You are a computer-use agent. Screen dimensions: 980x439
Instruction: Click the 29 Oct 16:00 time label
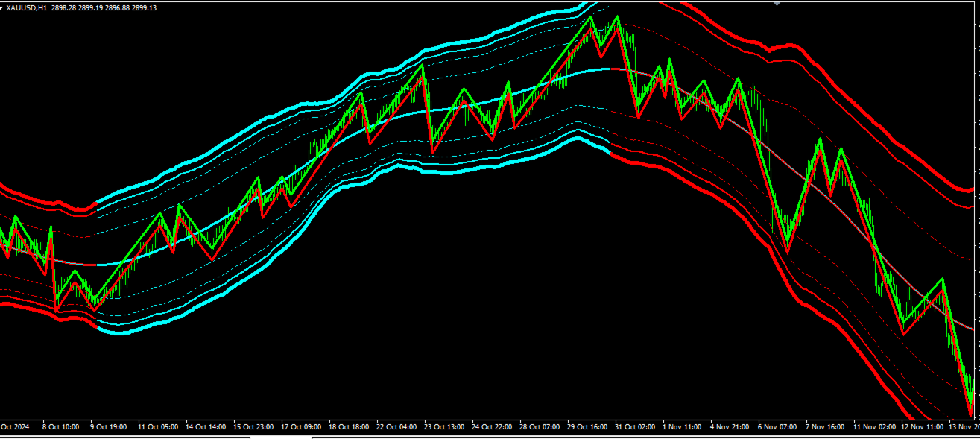point(588,427)
